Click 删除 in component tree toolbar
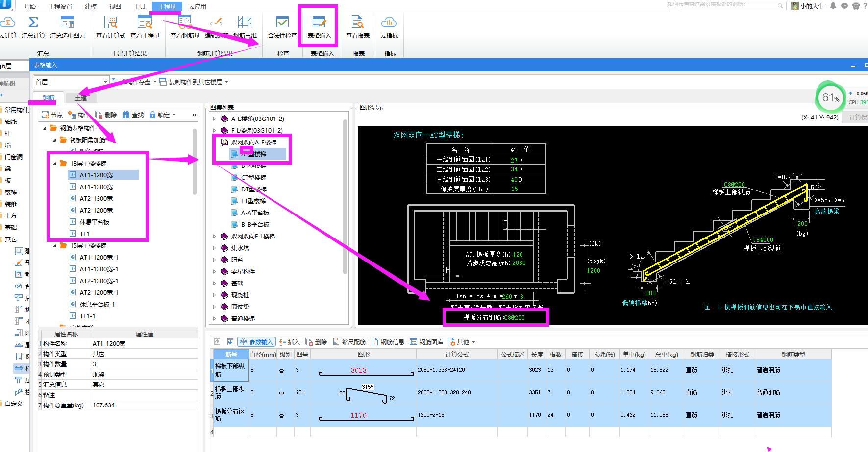 [x=106, y=115]
